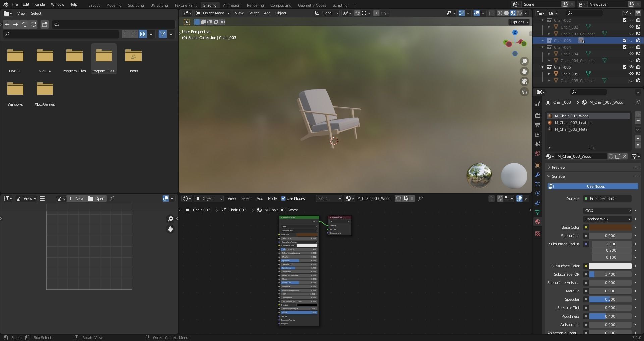Open the World properties tab
Image resolution: width=644 pixels, height=341 pixels.
point(538,153)
